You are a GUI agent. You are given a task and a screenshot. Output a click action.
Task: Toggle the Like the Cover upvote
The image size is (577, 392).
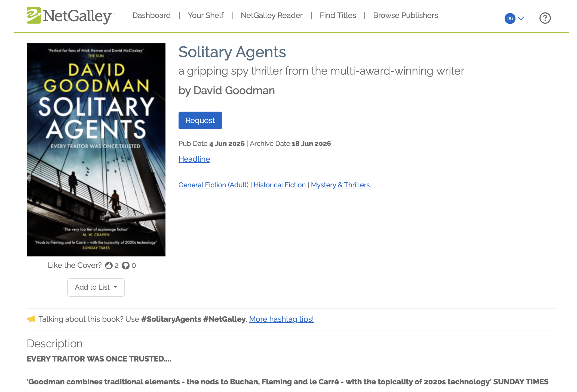(x=109, y=265)
